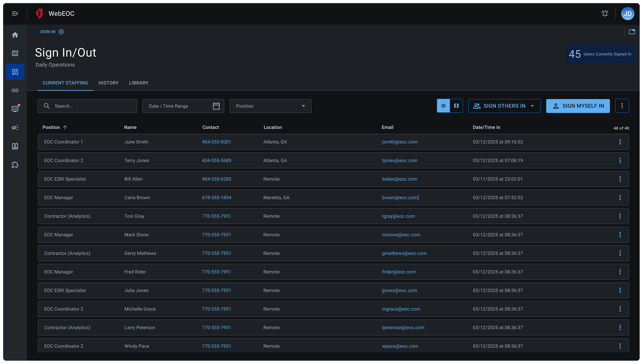
Task: Open the megaphone announcements icon in the sidebar
Action: pos(15,127)
